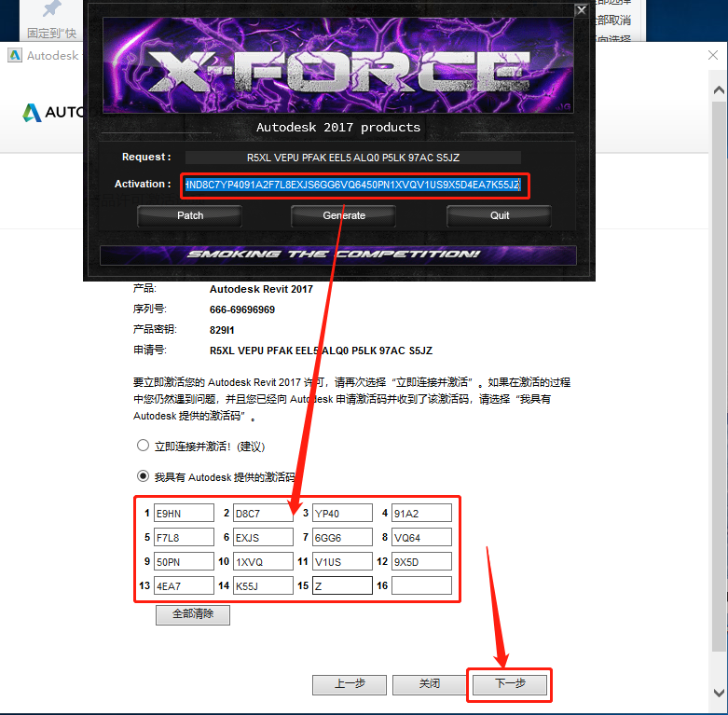Click the request code next to 申请号
728x715 pixels.
tap(321, 351)
